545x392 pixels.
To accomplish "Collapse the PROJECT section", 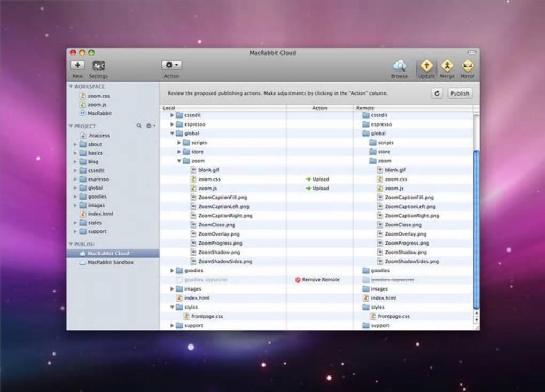I will (x=71, y=126).
